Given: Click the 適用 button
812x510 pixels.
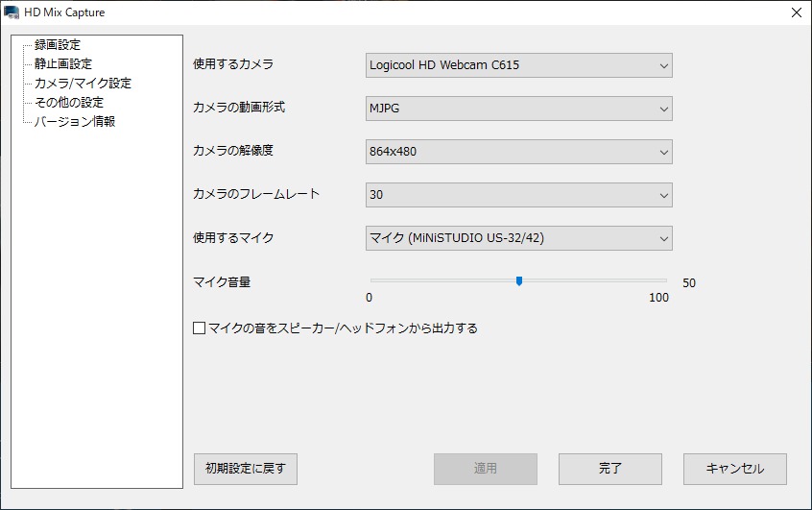Looking at the screenshot, I should pyautogui.click(x=486, y=469).
